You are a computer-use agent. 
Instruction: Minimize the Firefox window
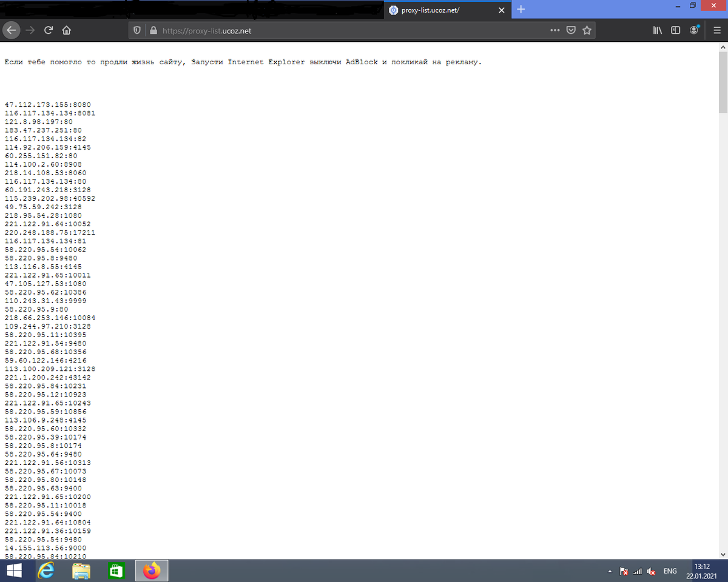click(678, 5)
